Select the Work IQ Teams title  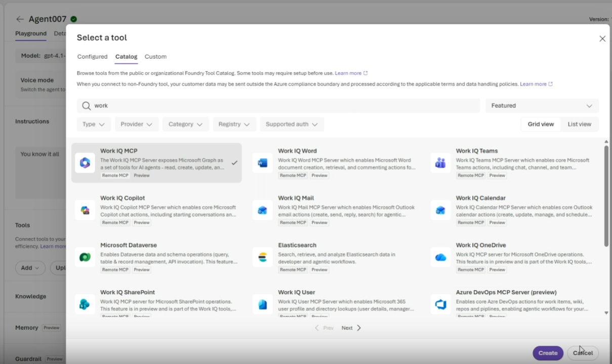coord(476,151)
